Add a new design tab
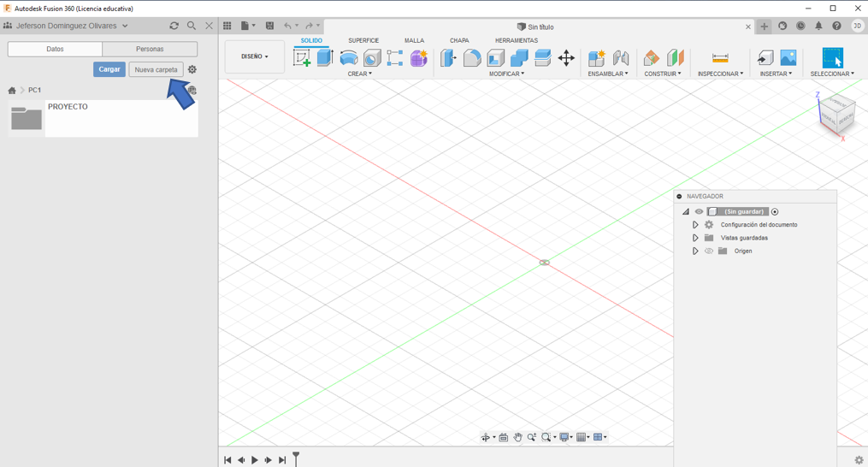Viewport: 868px width, 467px height. click(764, 26)
